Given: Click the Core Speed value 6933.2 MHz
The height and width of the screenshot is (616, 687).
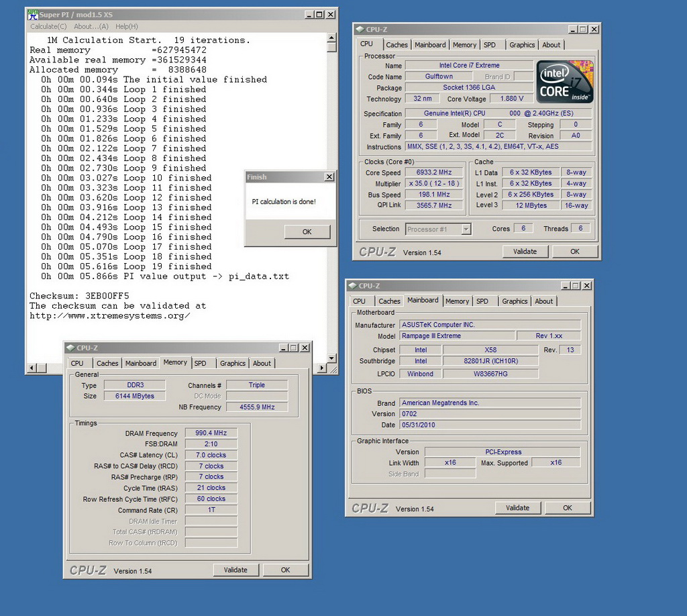Looking at the screenshot, I should point(434,172).
